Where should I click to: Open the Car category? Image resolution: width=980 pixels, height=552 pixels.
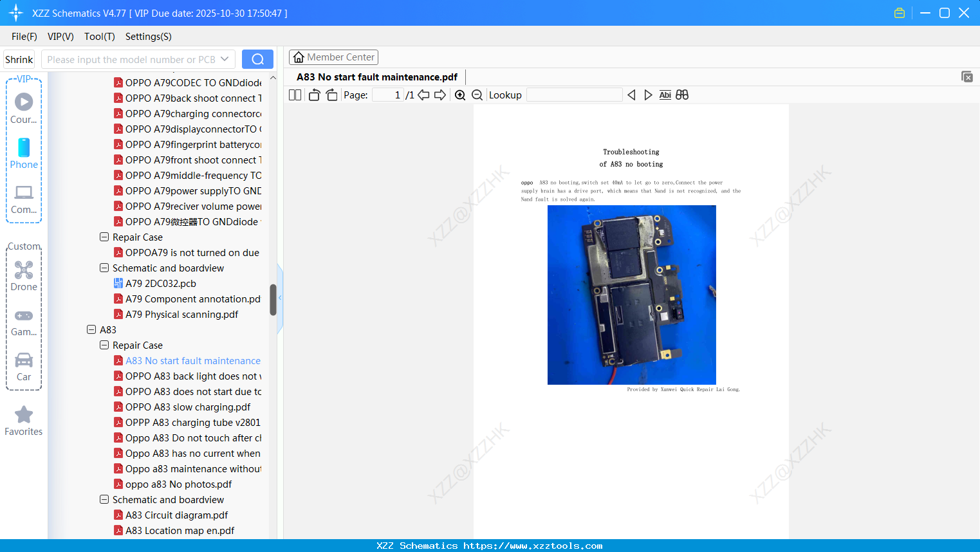point(24,367)
